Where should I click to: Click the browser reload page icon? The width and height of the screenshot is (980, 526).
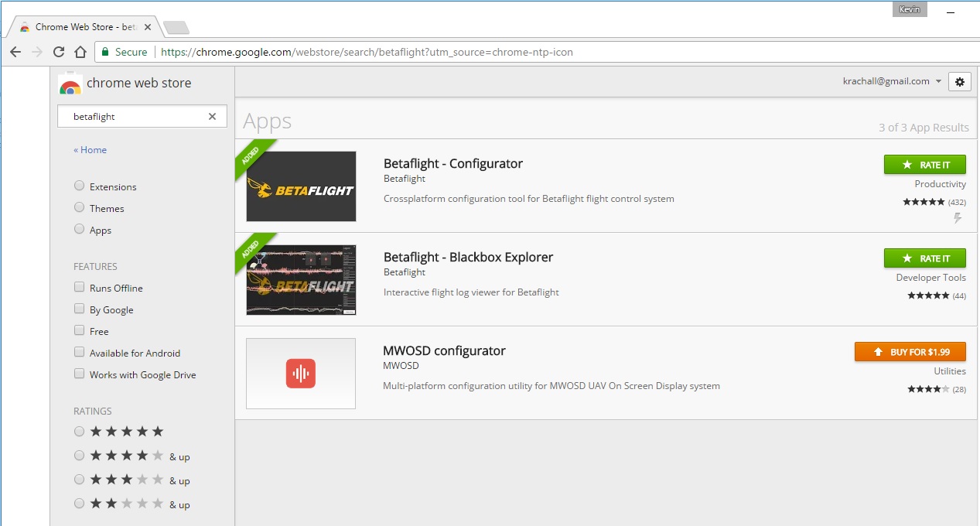click(x=58, y=52)
